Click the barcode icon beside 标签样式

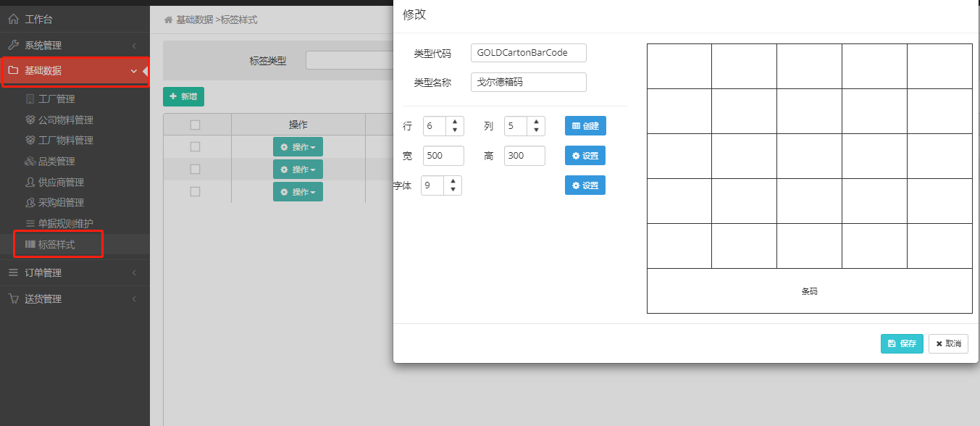tap(30, 245)
